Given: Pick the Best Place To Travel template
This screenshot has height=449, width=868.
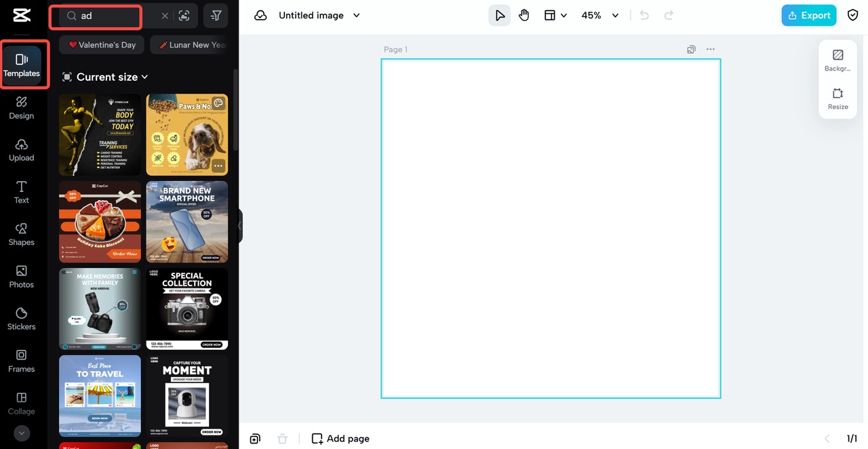Looking at the screenshot, I should click(x=100, y=396).
